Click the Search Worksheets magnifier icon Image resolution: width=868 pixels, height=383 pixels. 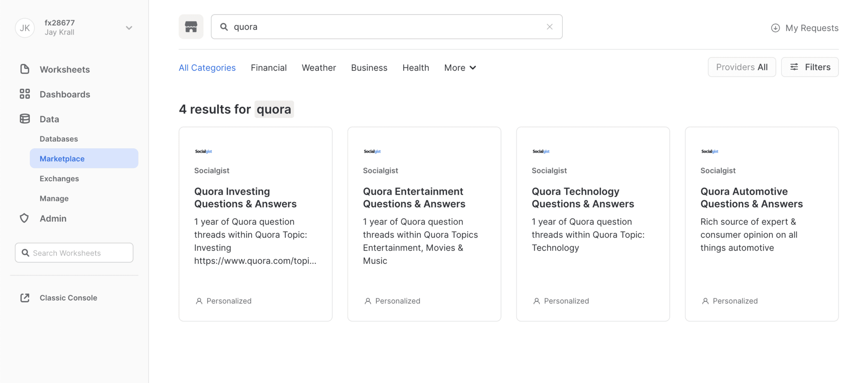(x=25, y=252)
